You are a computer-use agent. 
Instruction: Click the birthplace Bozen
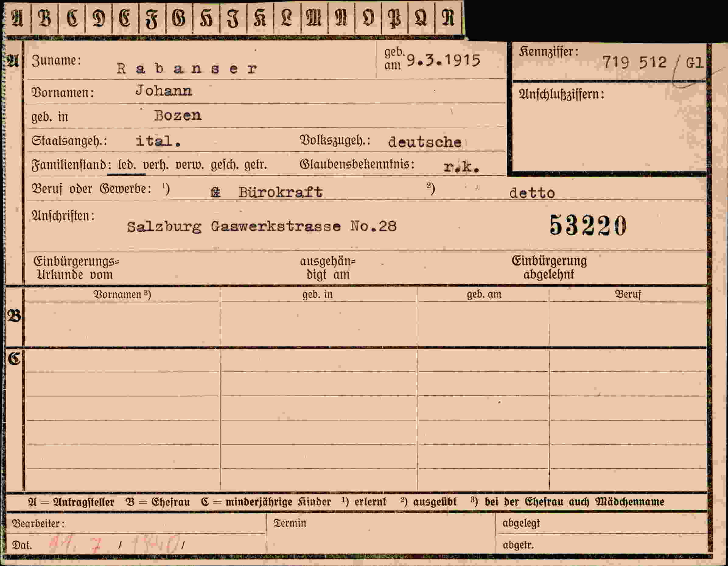pyautogui.click(x=178, y=115)
